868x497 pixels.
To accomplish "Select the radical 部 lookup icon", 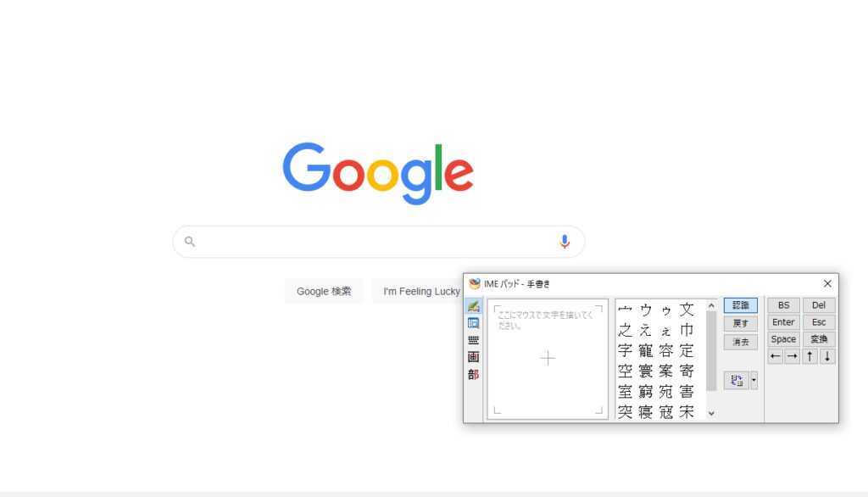I will coord(473,375).
